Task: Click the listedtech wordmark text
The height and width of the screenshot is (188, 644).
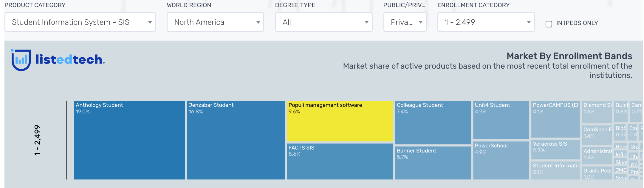Action: (70, 60)
